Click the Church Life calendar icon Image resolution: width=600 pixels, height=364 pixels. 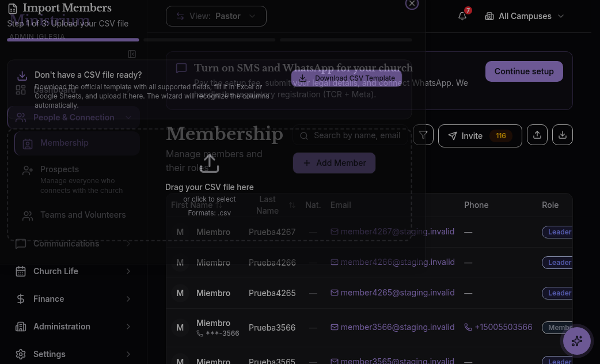tap(21, 271)
